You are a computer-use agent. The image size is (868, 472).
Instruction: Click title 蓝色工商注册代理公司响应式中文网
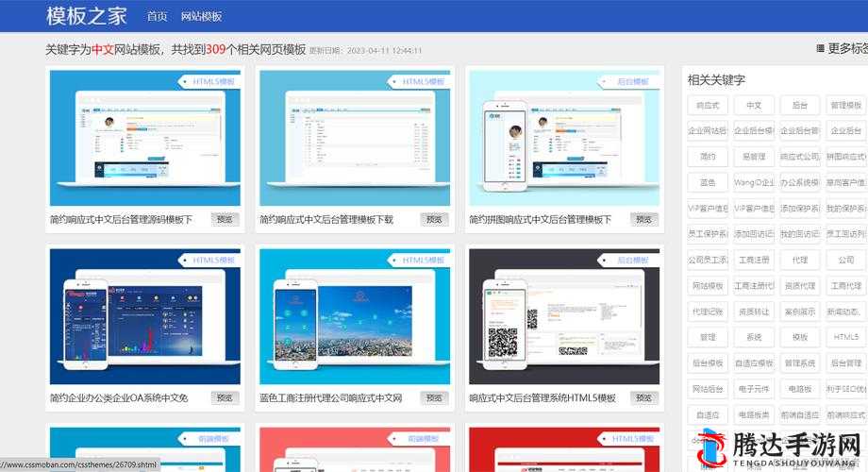pos(331,398)
